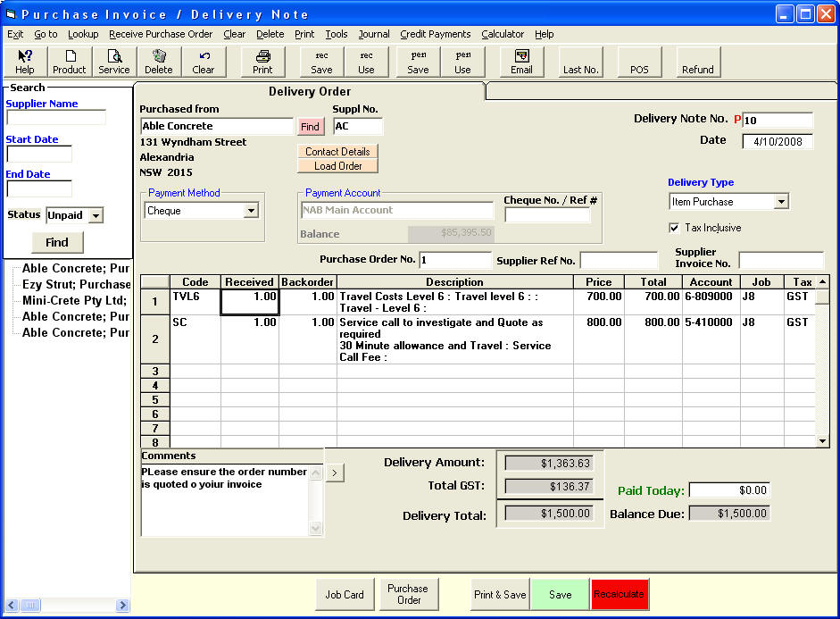Open the Product toolbar button
This screenshot has width=840, height=619.
click(x=69, y=63)
